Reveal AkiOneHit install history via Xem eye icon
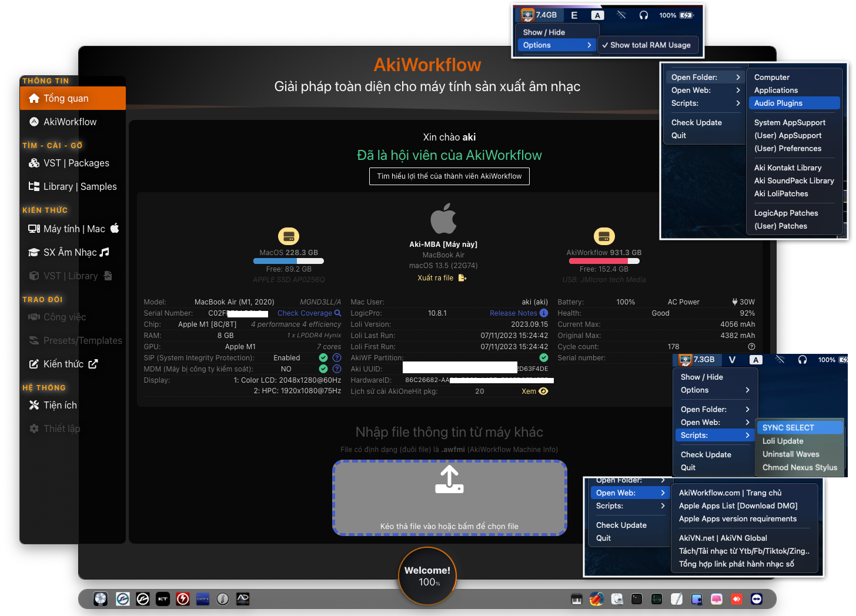 pyautogui.click(x=534, y=391)
